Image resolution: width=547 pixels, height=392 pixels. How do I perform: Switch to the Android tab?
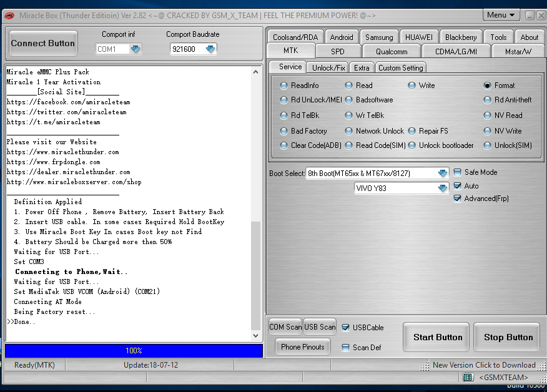[x=342, y=37]
